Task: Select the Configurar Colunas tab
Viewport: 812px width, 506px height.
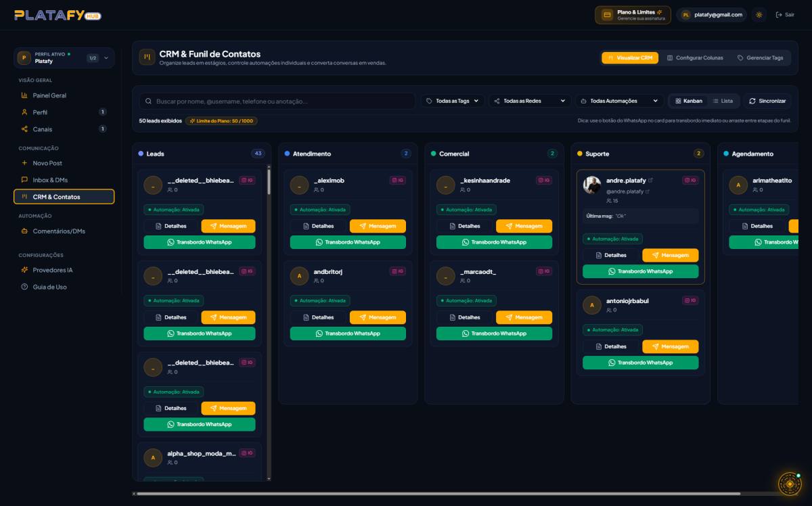Action: pos(695,57)
